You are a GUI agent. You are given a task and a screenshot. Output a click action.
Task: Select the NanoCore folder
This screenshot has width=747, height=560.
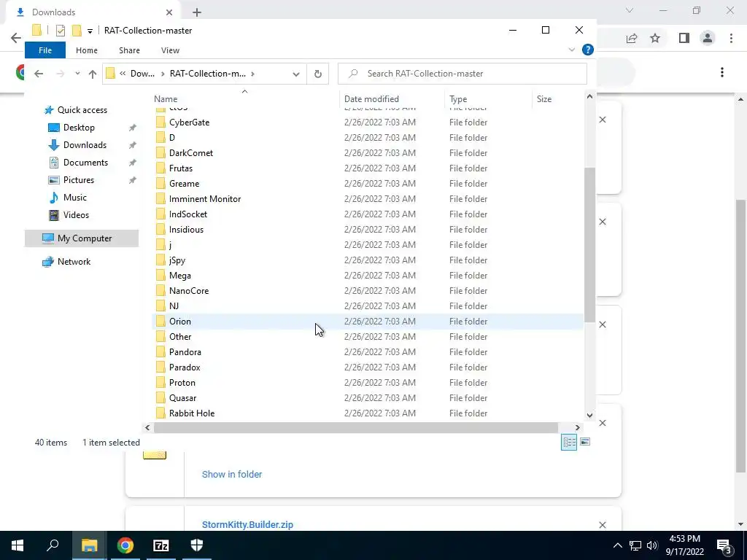(189, 290)
